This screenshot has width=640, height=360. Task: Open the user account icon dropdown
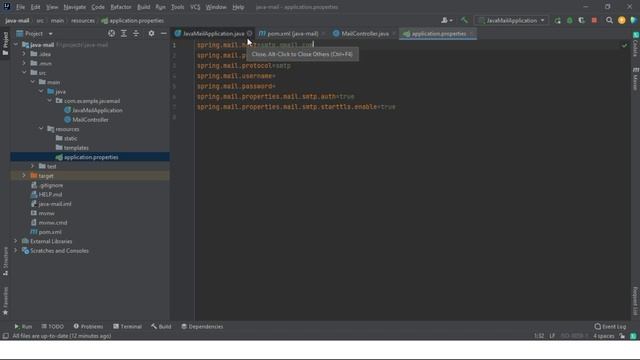447,20
